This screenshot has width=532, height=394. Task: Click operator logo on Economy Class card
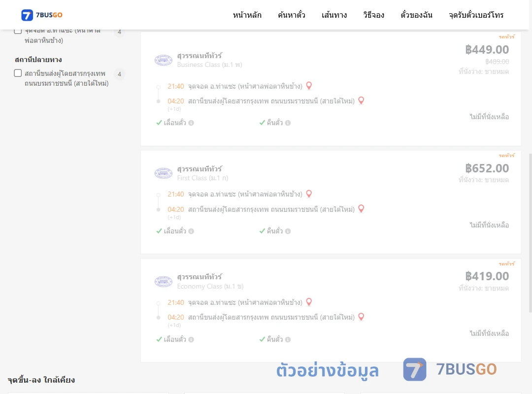click(163, 281)
